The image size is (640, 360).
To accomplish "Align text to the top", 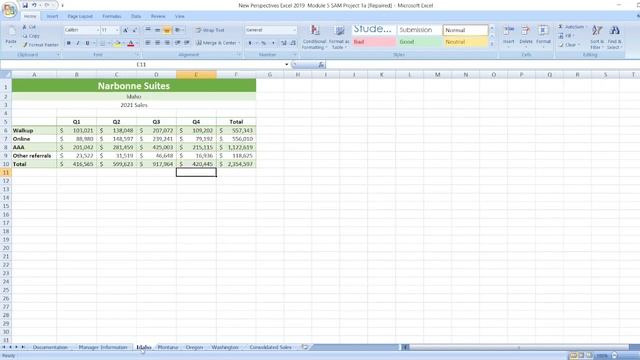I will click(148, 30).
